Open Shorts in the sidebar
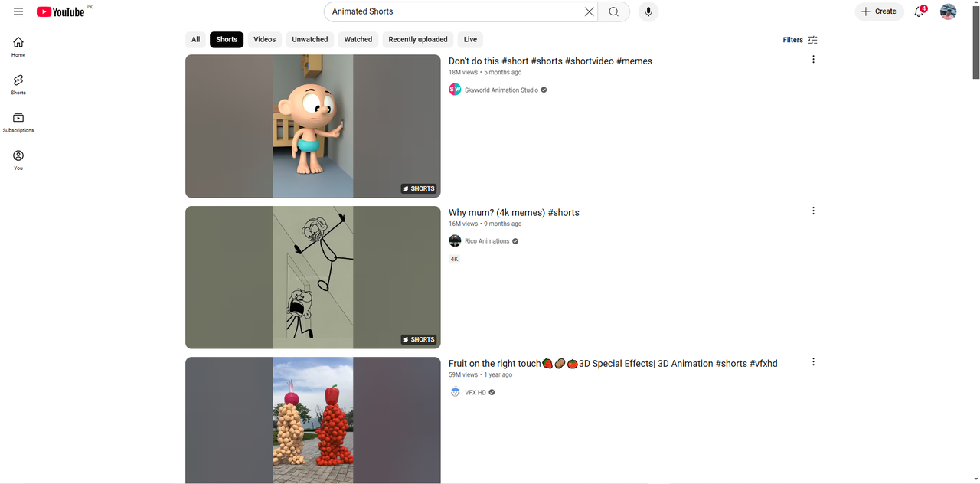 coord(18,84)
